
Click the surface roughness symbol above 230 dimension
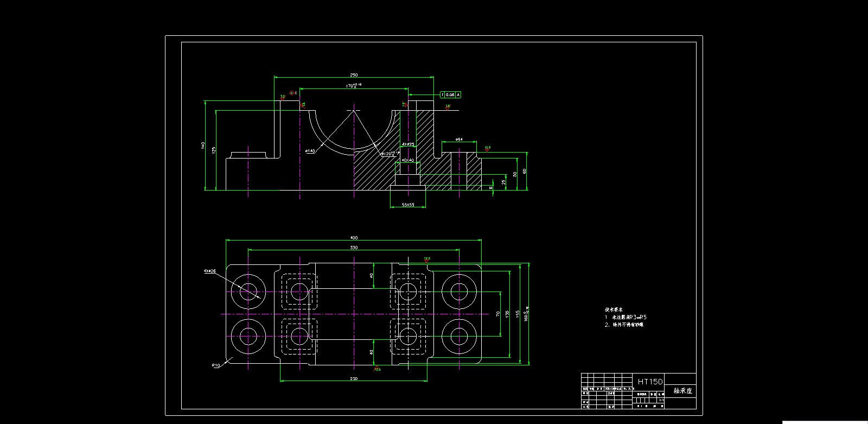(377, 370)
